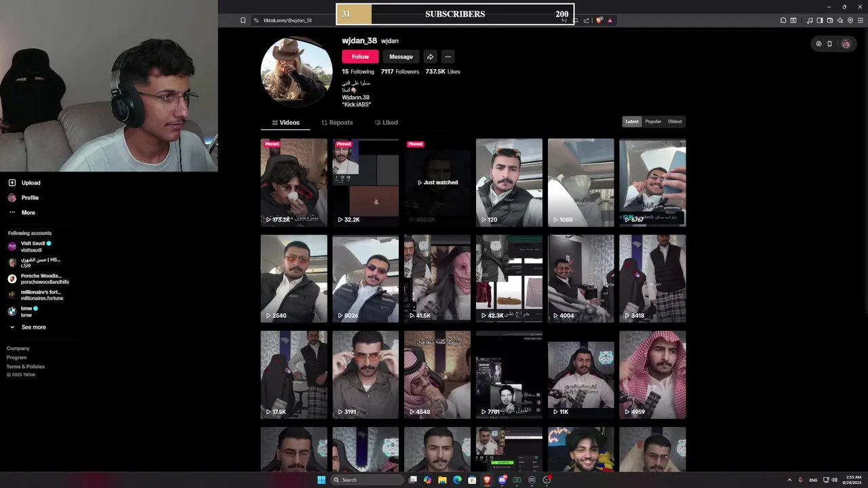Open Copilot from the taskbar
868x488 pixels.
coord(427,480)
